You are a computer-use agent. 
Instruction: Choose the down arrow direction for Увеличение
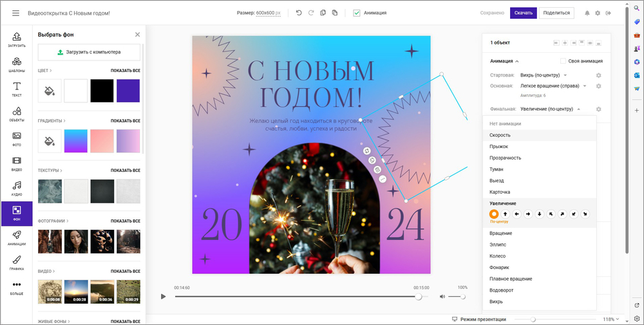coord(540,214)
